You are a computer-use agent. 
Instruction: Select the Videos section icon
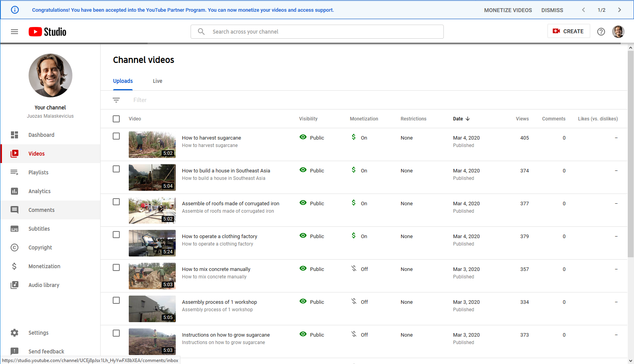point(14,153)
